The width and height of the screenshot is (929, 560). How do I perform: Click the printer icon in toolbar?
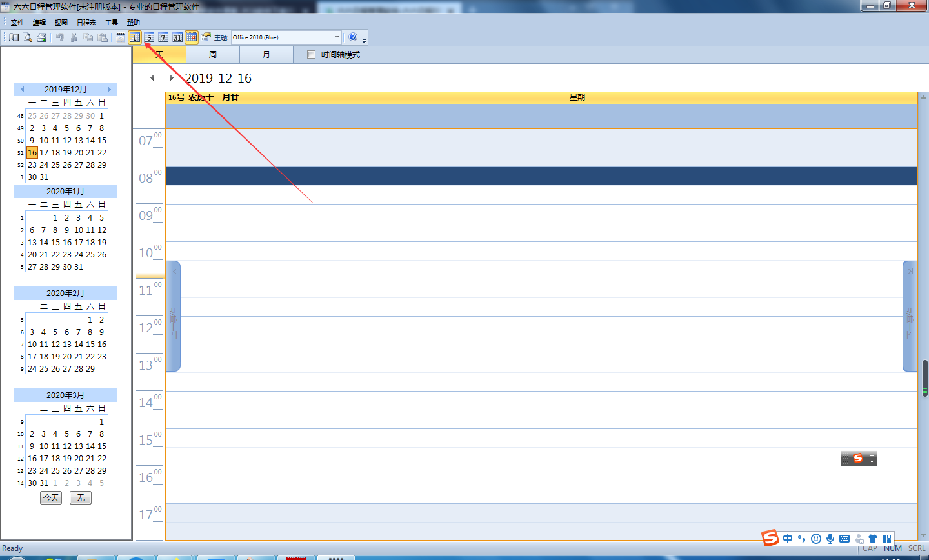point(41,37)
